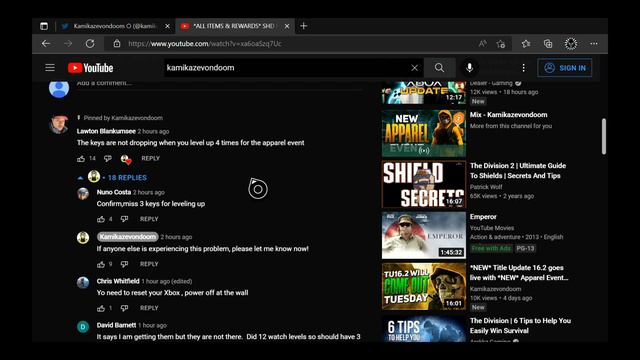
Task: Open the Shield Secrets video thumbnail
Action: coord(424,184)
